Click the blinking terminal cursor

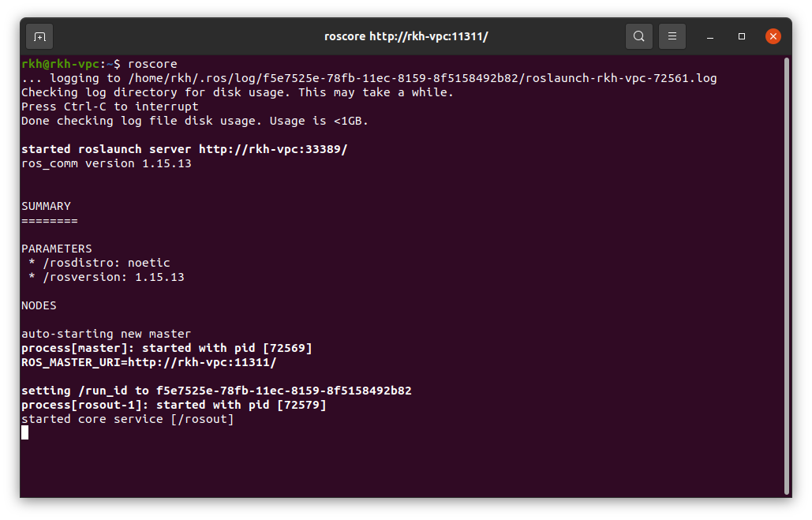tap(24, 432)
